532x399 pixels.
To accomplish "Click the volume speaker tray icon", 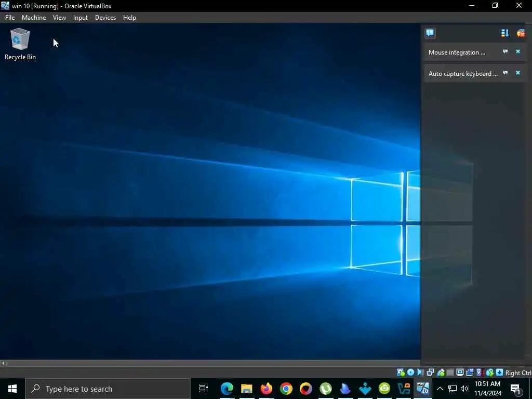I will coord(464,389).
